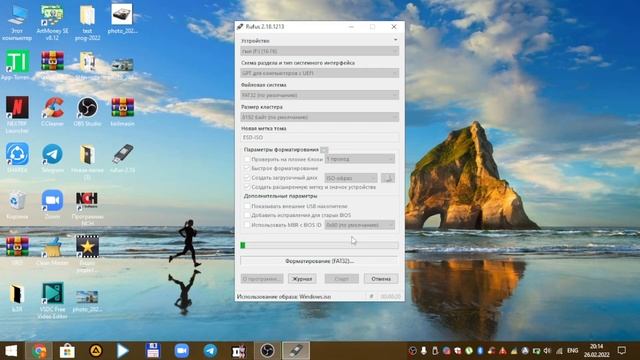Open the partition scheme GPT dropdown
Image resolution: width=640 pixels, height=360 pixels.
[x=320, y=73]
